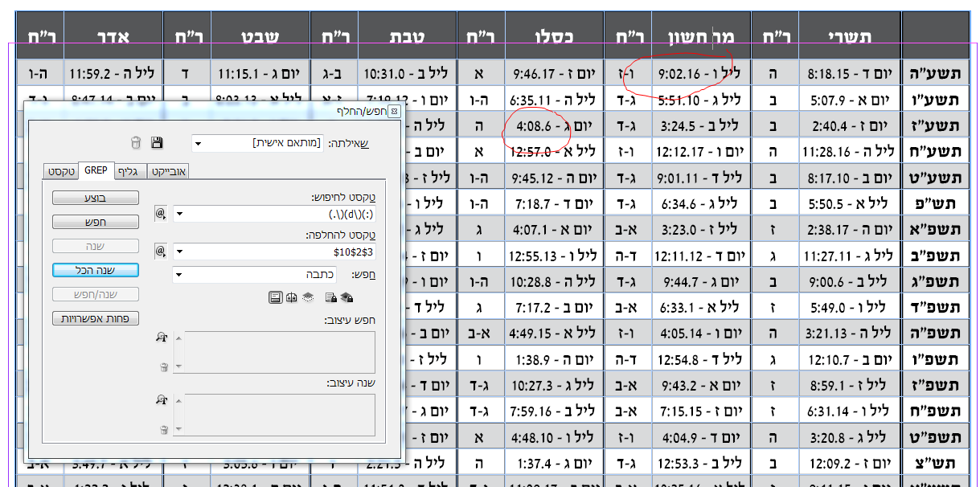The width and height of the screenshot is (980, 487).
Task: Click specify attributes icon for Find Format box
Action: (x=161, y=337)
